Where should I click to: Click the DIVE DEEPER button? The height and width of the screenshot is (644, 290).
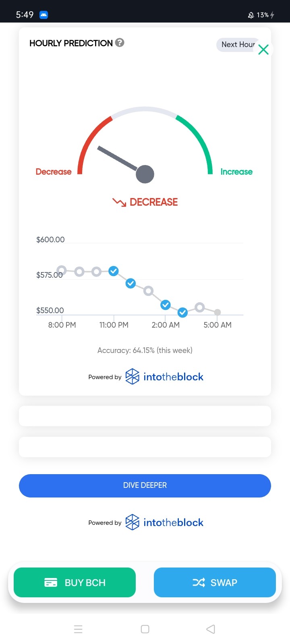145,485
